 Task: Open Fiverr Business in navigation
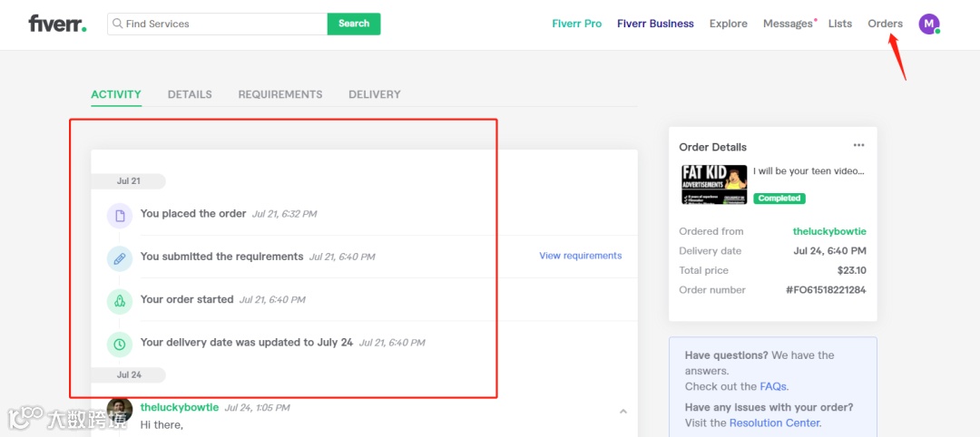point(655,24)
